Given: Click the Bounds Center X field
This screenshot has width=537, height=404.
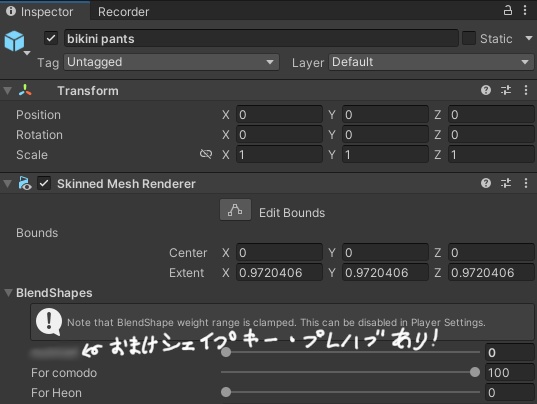Looking at the screenshot, I should (x=279, y=253).
